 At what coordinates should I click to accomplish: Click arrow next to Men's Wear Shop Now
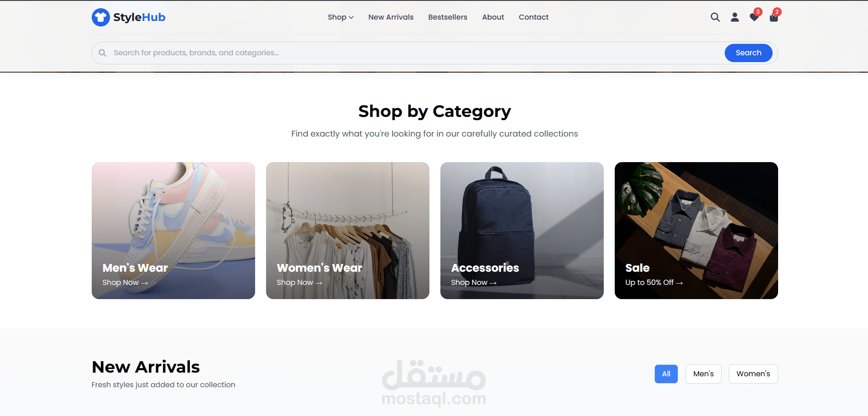(x=144, y=283)
